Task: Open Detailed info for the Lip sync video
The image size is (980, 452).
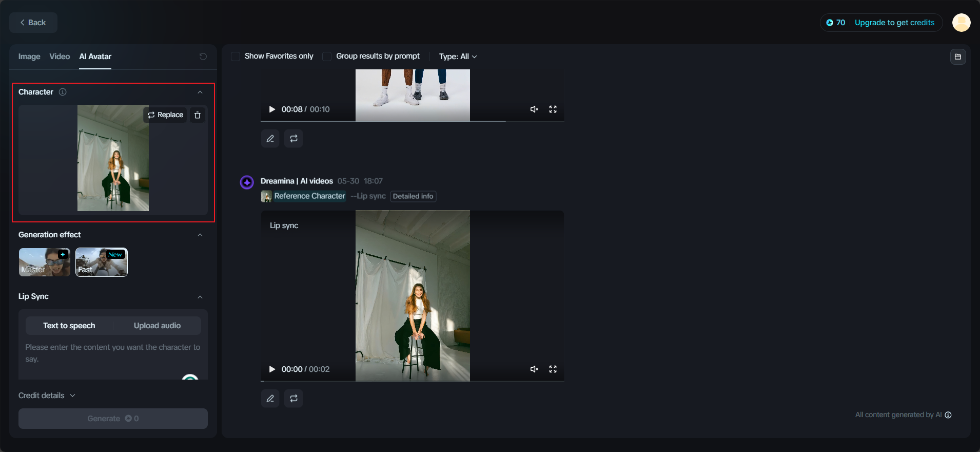Action: point(413,196)
